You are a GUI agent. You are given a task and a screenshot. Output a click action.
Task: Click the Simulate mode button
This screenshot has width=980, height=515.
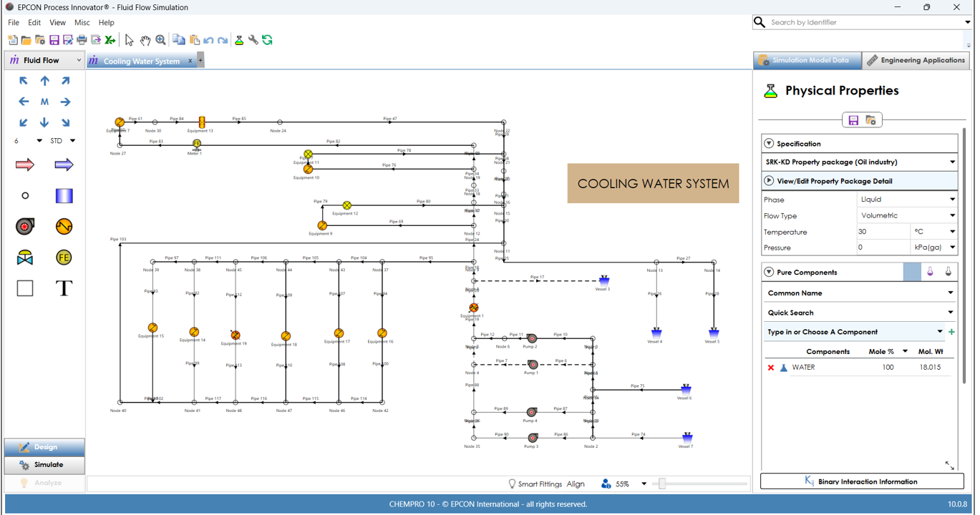[44, 465]
